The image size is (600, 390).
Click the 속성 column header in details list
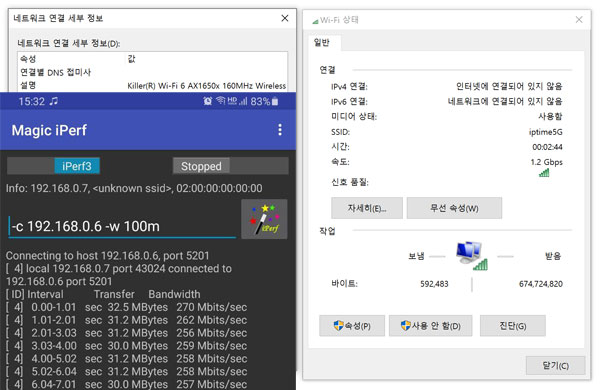point(28,59)
